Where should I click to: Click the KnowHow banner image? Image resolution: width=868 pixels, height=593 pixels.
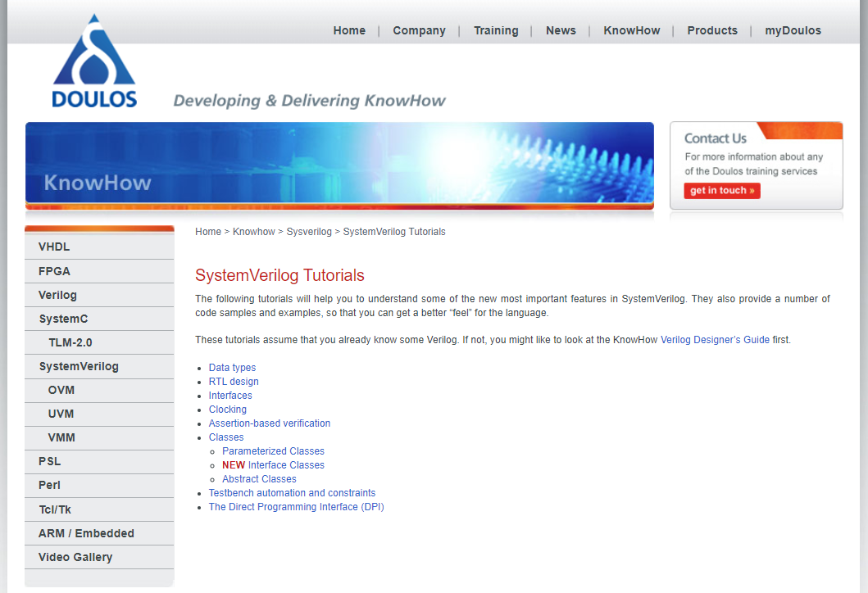click(339, 165)
